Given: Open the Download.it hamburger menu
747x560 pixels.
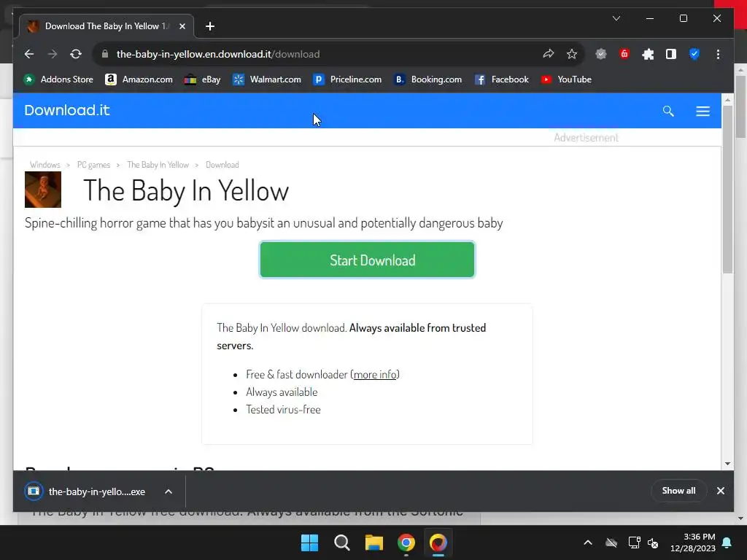Looking at the screenshot, I should [703, 111].
